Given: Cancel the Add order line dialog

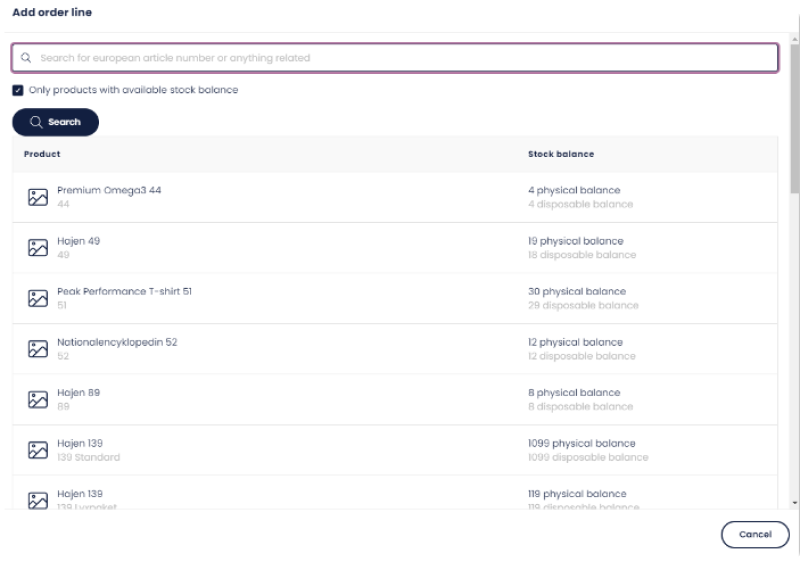Looking at the screenshot, I should pyautogui.click(x=754, y=534).
